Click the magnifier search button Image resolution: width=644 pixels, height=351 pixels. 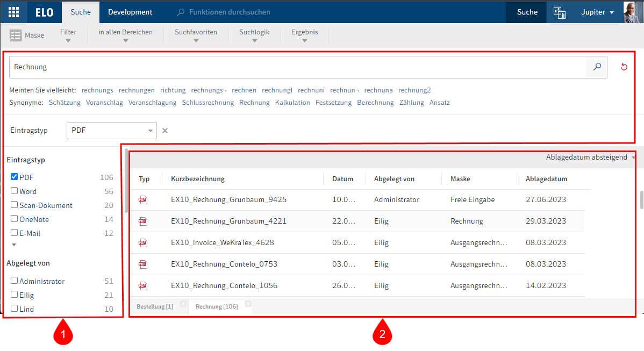pos(597,67)
